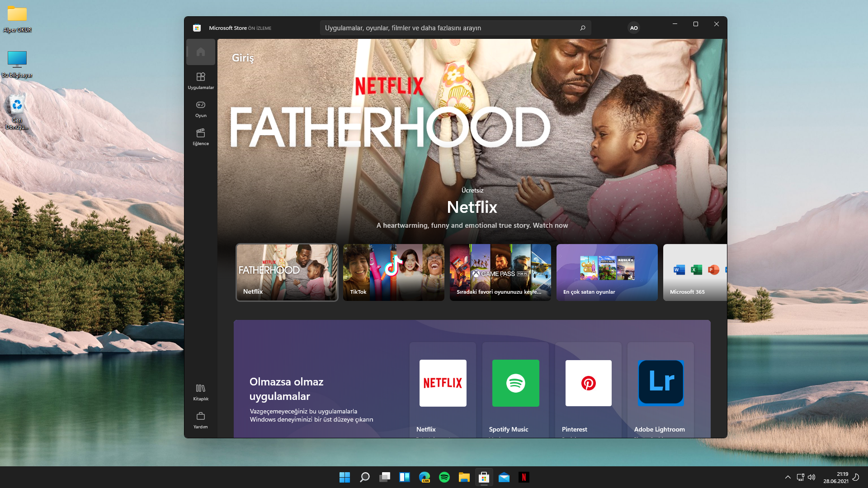This screenshot has width=868, height=488.
Task: Open the Eğlence entertainment section
Action: [201, 136]
